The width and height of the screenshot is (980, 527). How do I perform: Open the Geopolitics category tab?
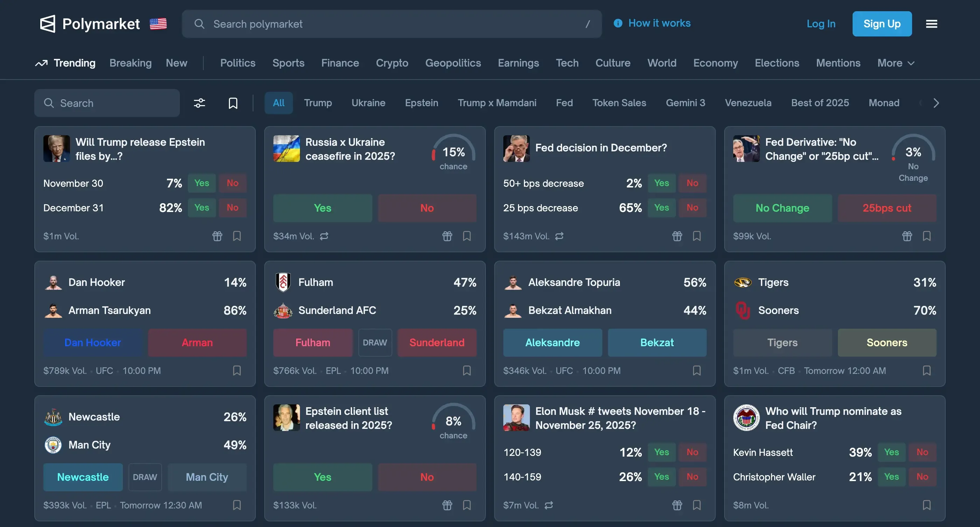pos(453,63)
